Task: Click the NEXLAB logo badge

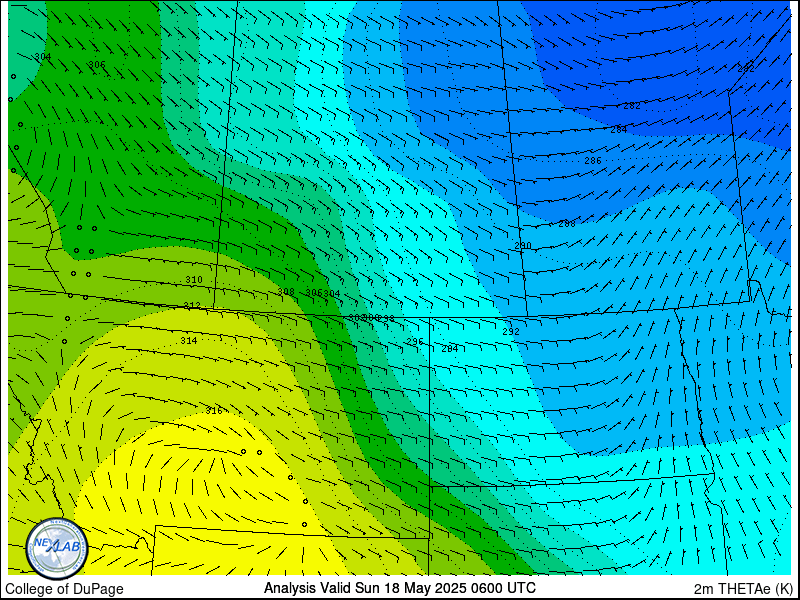Action: 57,549
